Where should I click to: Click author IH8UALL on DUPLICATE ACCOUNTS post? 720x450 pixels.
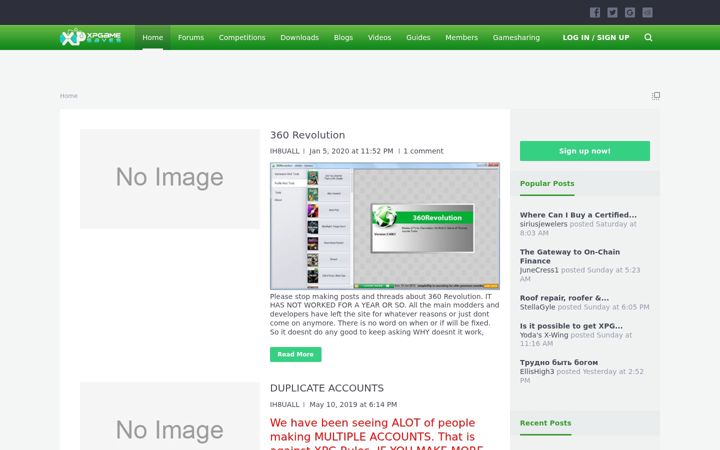[284, 405]
